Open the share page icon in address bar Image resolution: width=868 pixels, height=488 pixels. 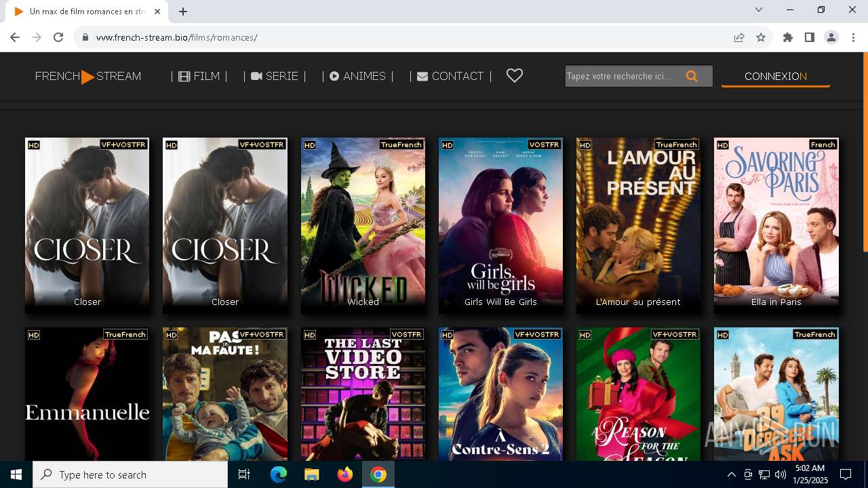click(x=739, y=37)
